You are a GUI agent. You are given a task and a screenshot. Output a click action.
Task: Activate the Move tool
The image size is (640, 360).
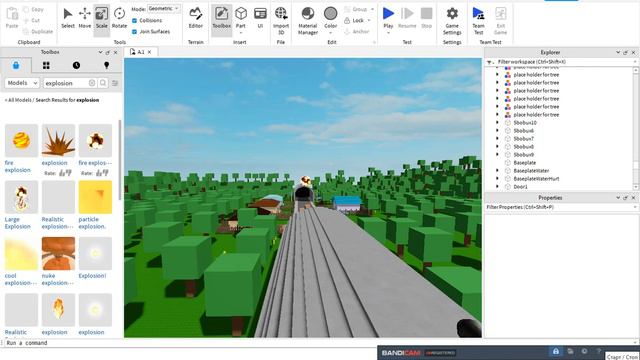pyautogui.click(x=84, y=18)
